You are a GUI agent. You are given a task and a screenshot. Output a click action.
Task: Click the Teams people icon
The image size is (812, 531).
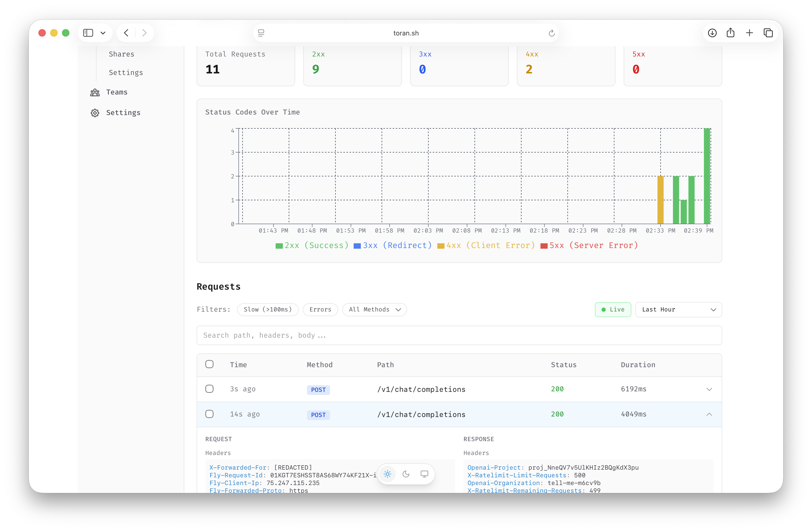click(95, 92)
